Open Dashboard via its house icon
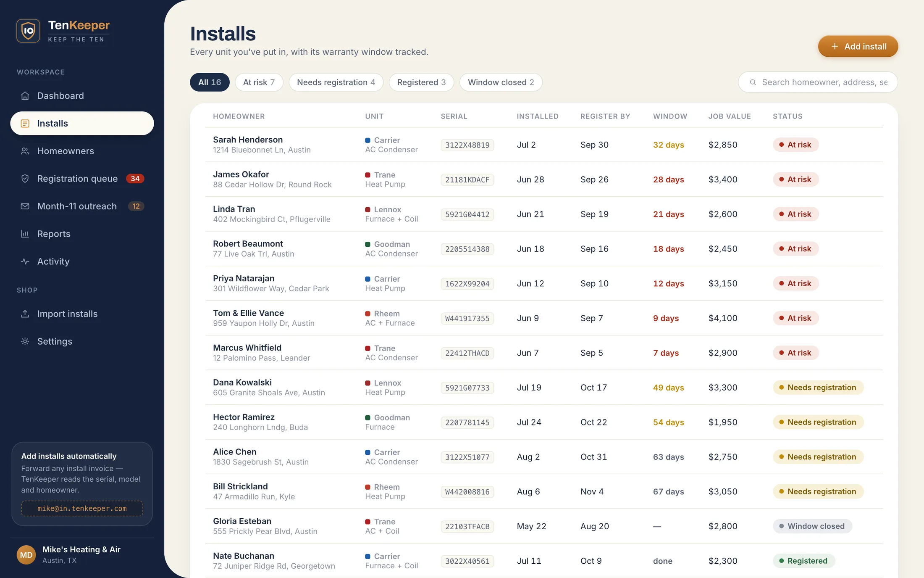 [x=25, y=96]
